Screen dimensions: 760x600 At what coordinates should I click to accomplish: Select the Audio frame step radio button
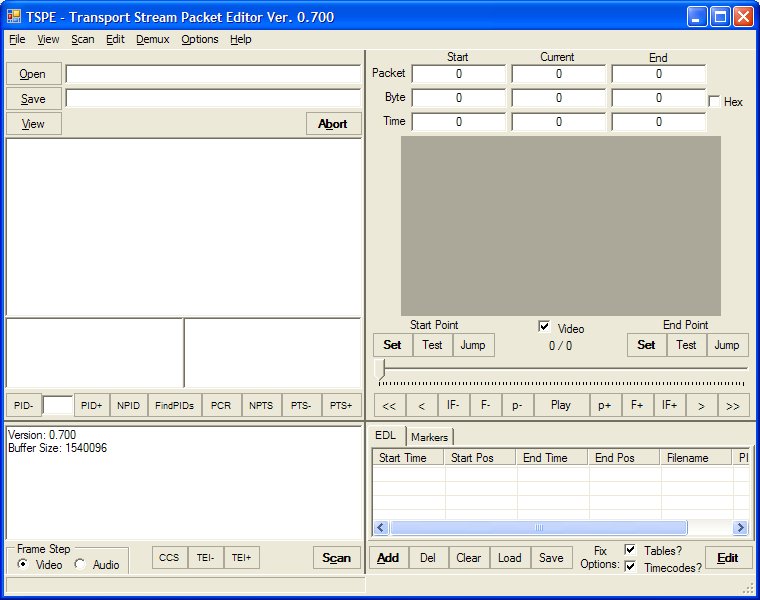coord(80,564)
